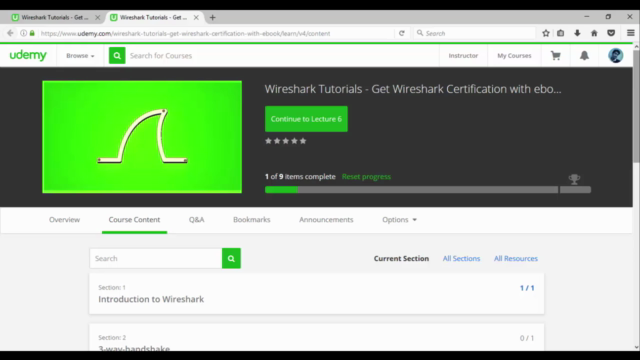Click the browser back arrow
Image resolution: width=640 pixels, height=360 pixels.
click(x=10, y=33)
